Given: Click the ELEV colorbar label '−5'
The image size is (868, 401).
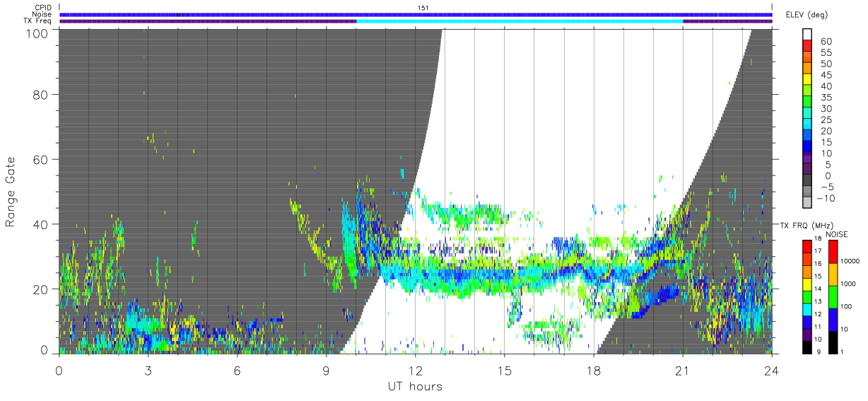Looking at the screenshot, I should (826, 187).
